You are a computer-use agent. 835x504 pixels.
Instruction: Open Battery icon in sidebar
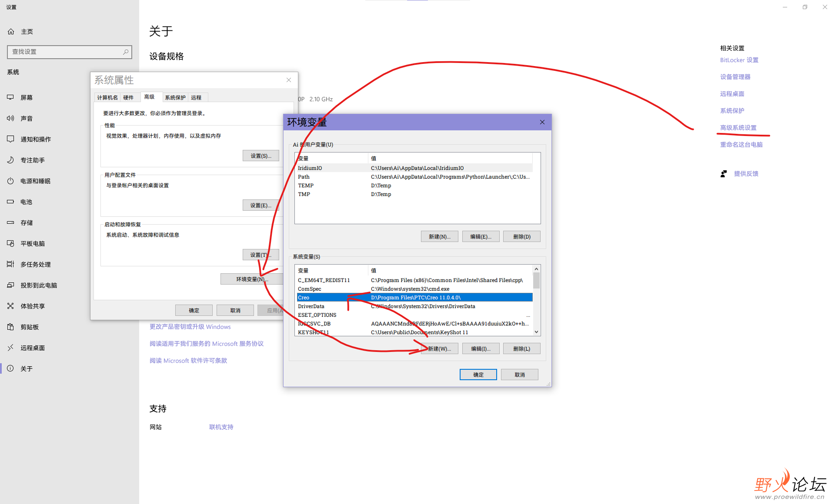click(x=10, y=202)
